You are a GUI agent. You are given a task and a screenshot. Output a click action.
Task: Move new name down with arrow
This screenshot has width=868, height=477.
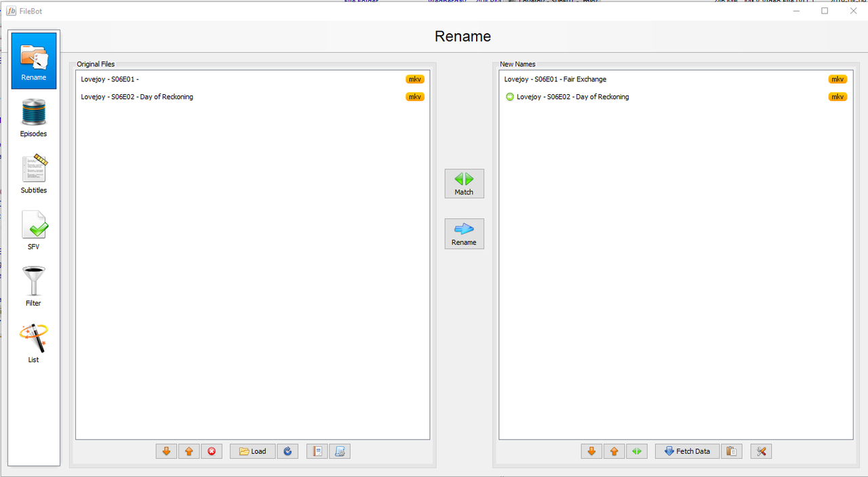click(591, 451)
